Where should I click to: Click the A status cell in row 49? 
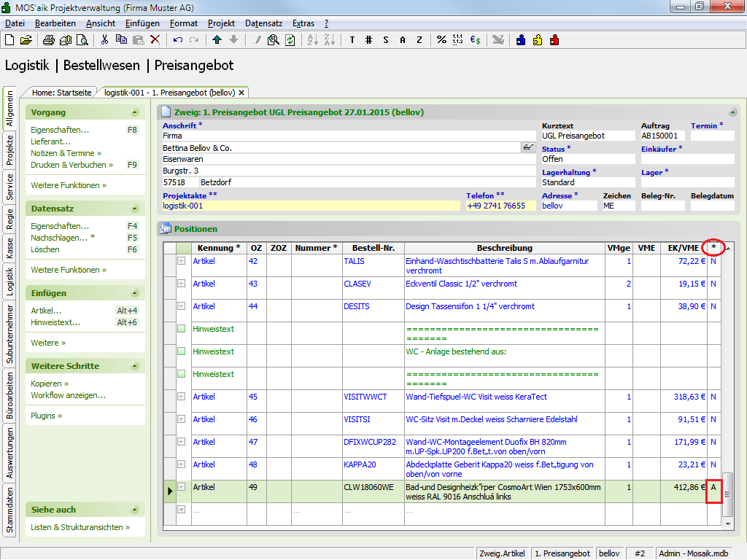(713, 491)
